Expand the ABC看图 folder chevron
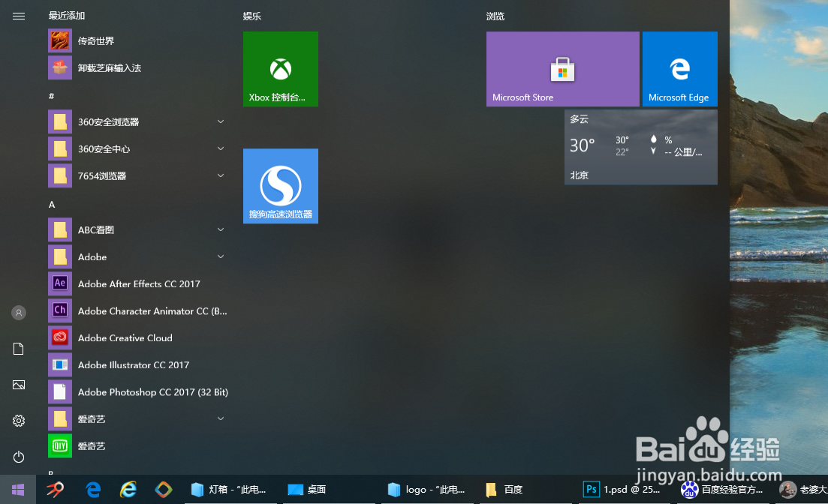The height and width of the screenshot is (504, 828). point(221,229)
